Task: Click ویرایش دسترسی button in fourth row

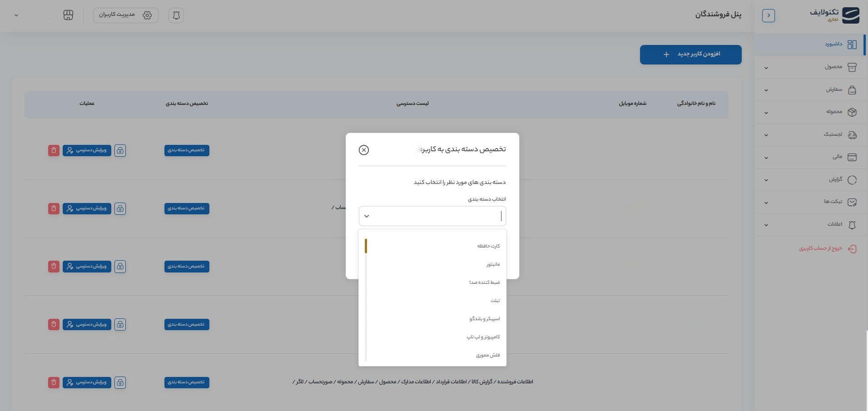Action: [x=87, y=325]
